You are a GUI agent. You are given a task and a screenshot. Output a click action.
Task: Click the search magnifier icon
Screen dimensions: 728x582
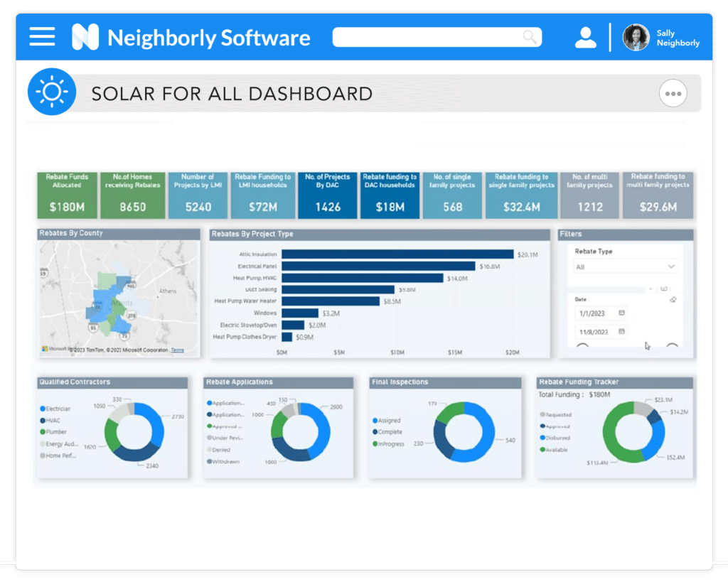pos(530,36)
